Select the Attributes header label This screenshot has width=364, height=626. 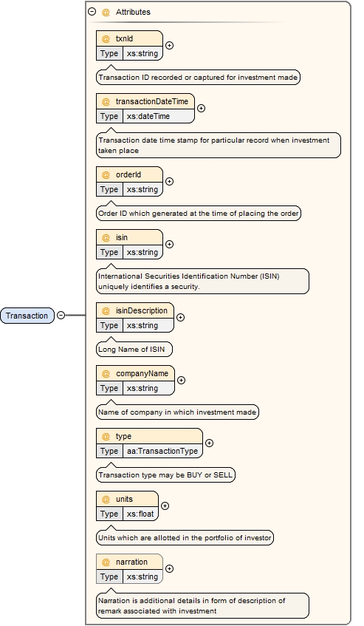[x=133, y=12]
